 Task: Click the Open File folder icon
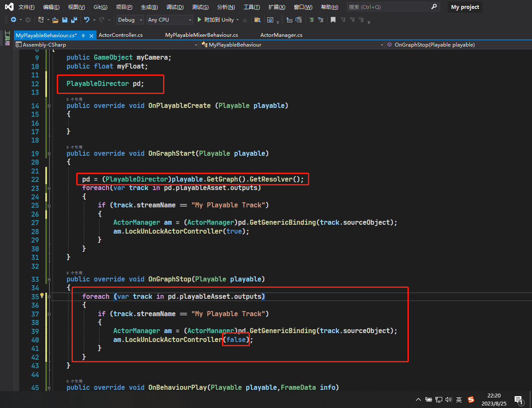click(55, 20)
